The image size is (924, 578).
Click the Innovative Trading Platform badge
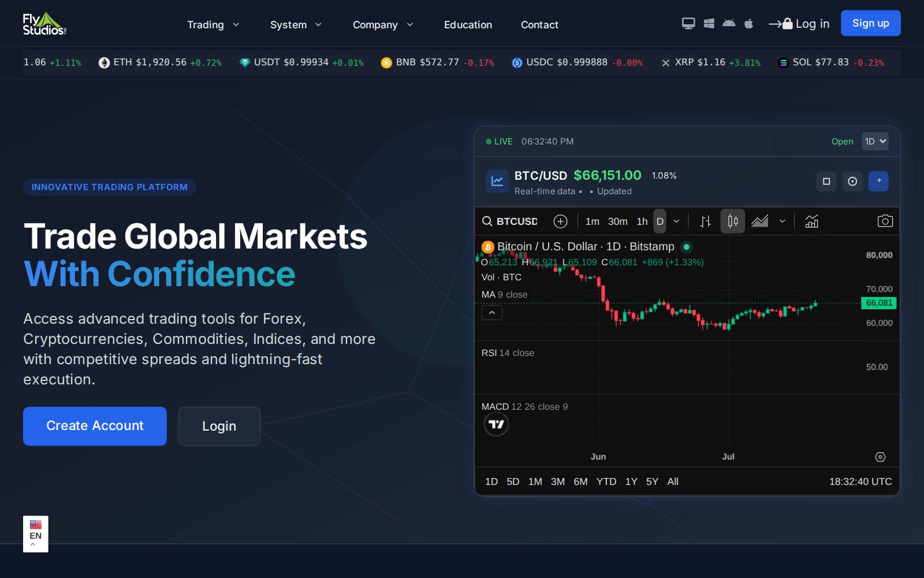[110, 187]
